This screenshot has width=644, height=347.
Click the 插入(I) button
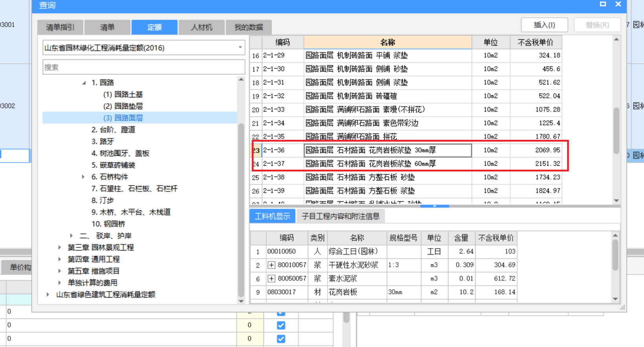tap(544, 25)
